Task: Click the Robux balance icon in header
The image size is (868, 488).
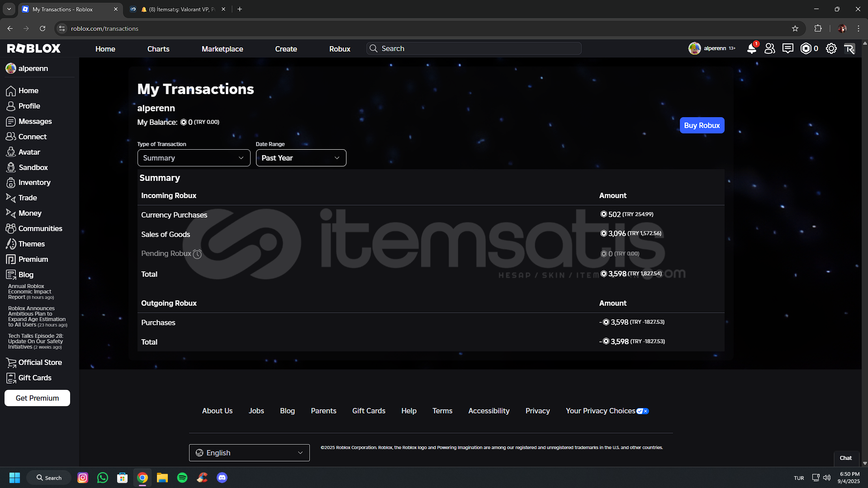Action: [x=806, y=48]
